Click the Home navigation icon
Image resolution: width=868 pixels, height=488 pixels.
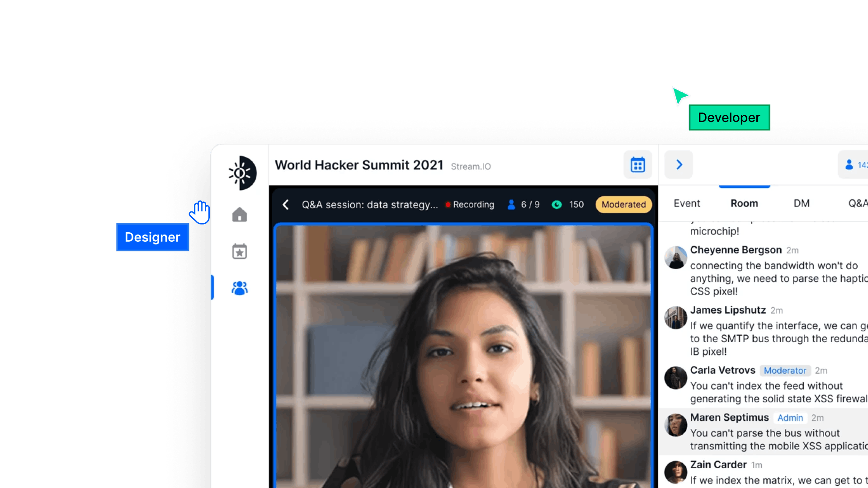click(x=239, y=215)
